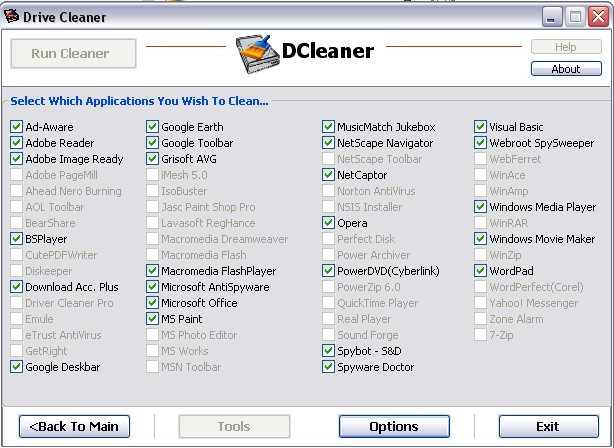Click the disabled WinZip checkbox
614x448 pixels.
coord(480,255)
